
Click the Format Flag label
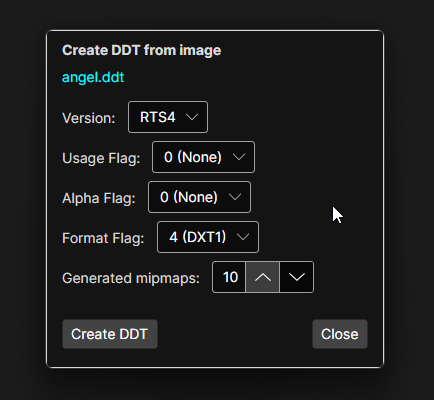pyautogui.click(x=103, y=238)
